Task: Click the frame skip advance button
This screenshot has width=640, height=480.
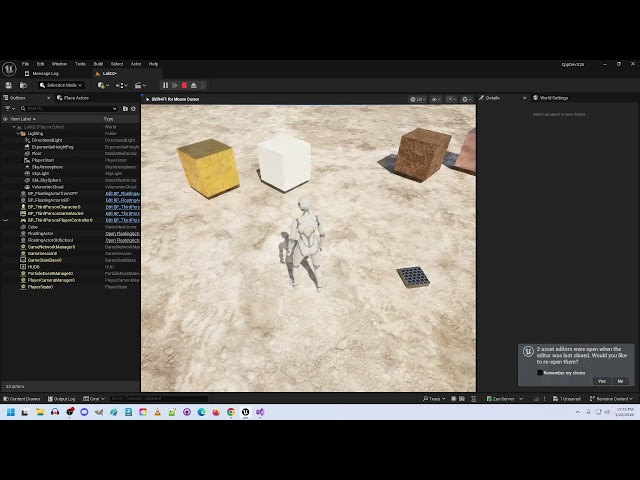Action: pos(175,85)
